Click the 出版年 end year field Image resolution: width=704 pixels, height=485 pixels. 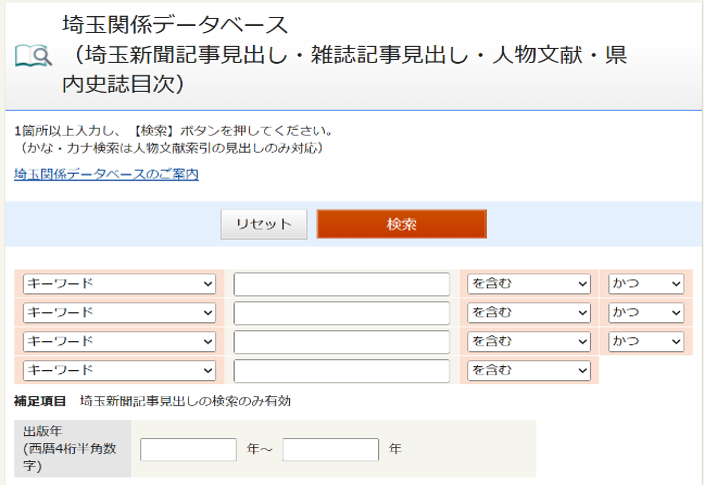pos(330,449)
